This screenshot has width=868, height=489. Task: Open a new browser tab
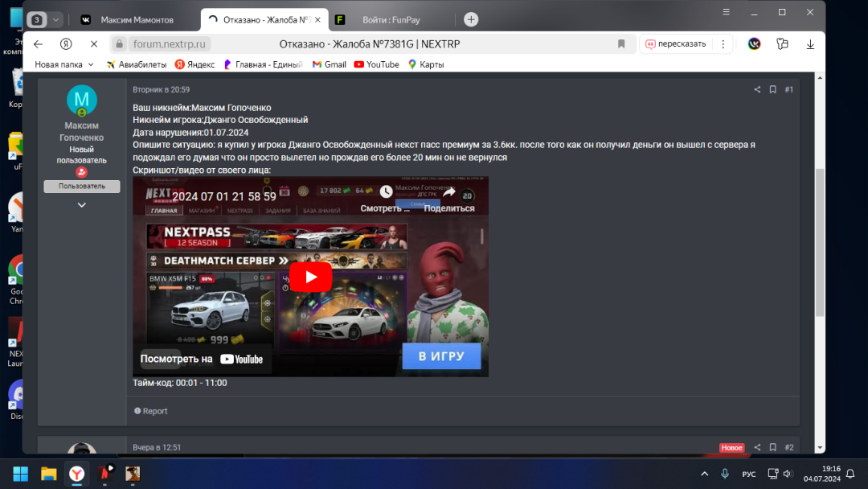[x=471, y=19]
